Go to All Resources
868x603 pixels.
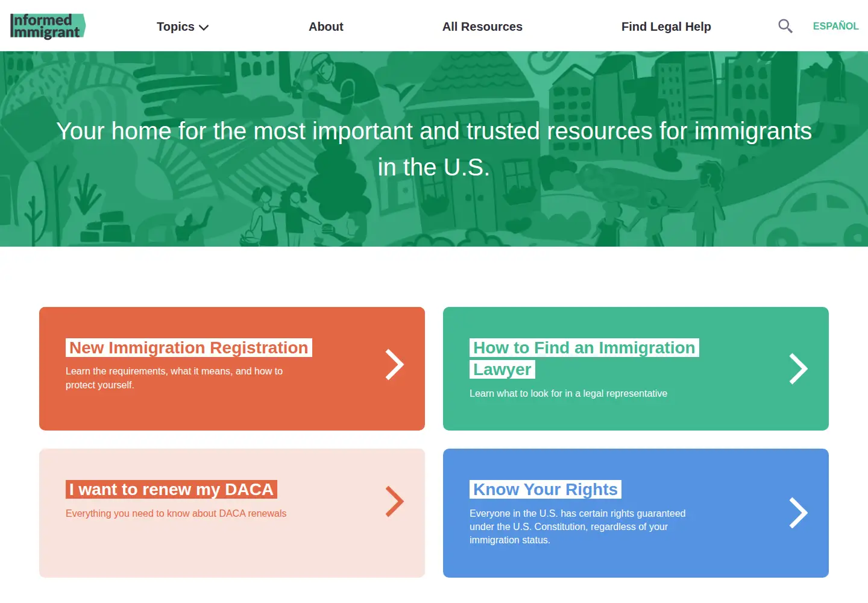[x=482, y=27]
